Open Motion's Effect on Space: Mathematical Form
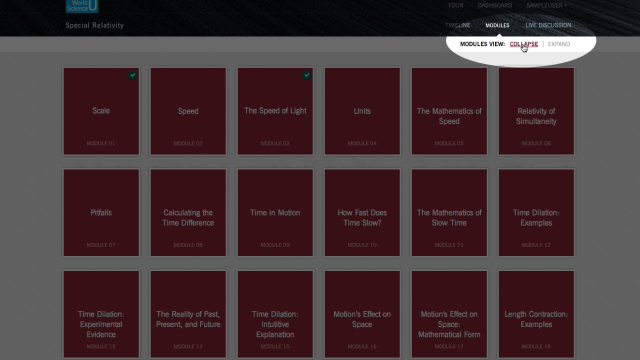Viewport: 640px width, 360px height. [449, 314]
